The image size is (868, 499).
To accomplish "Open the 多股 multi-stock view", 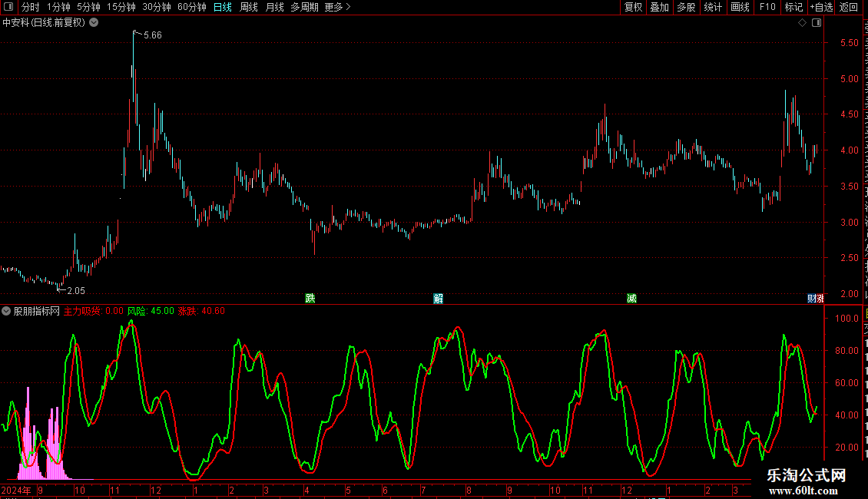I will pyautogui.click(x=686, y=7).
